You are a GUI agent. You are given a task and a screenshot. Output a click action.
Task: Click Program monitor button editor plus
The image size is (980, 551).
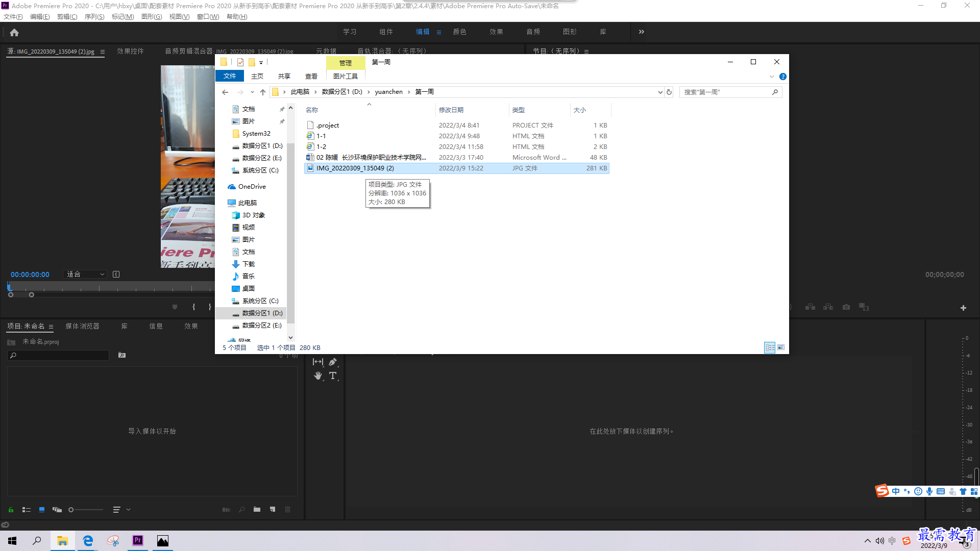pyautogui.click(x=963, y=308)
